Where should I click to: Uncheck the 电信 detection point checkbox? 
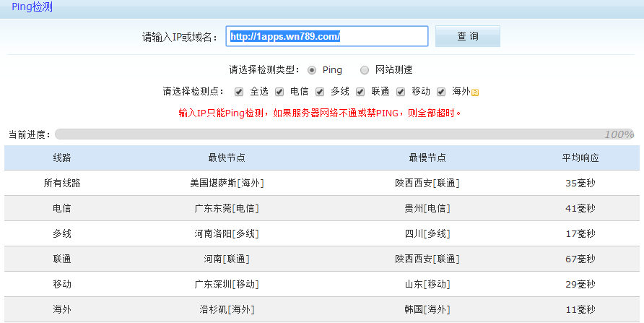(279, 92)
